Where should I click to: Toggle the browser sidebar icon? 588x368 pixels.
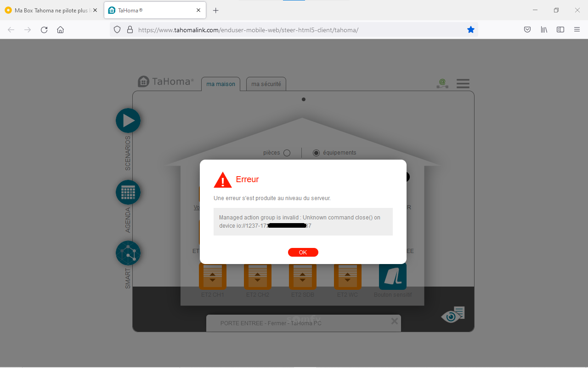(560, 30)
